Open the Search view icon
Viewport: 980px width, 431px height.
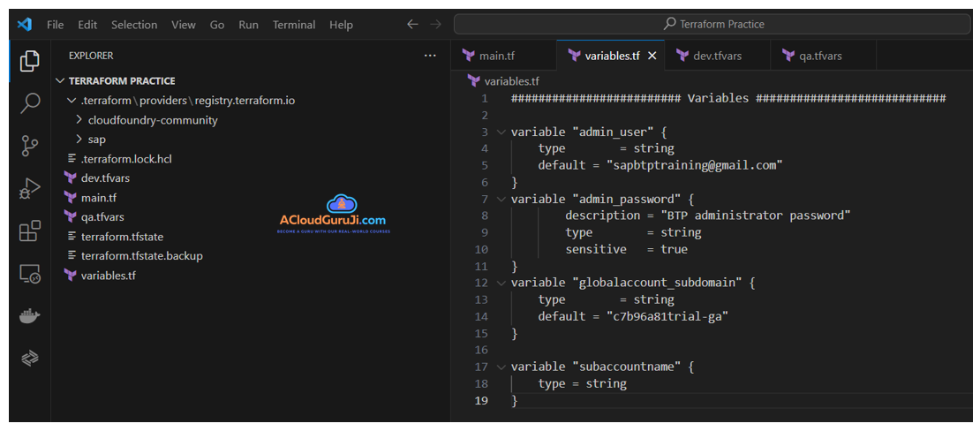[x=30, y=103]
